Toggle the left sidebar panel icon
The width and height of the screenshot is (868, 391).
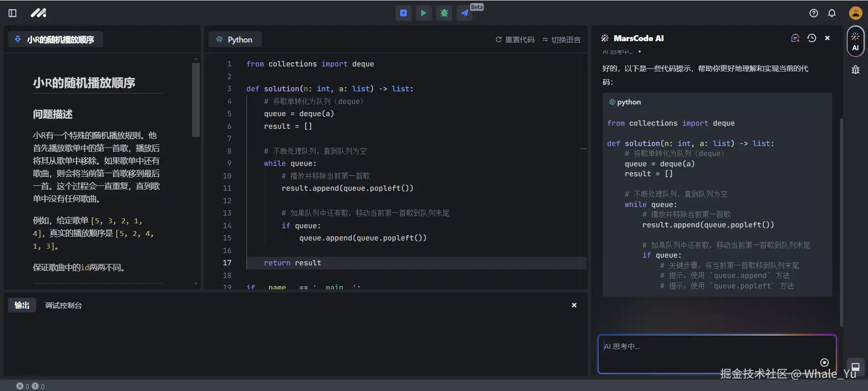[x=13, y=13]
